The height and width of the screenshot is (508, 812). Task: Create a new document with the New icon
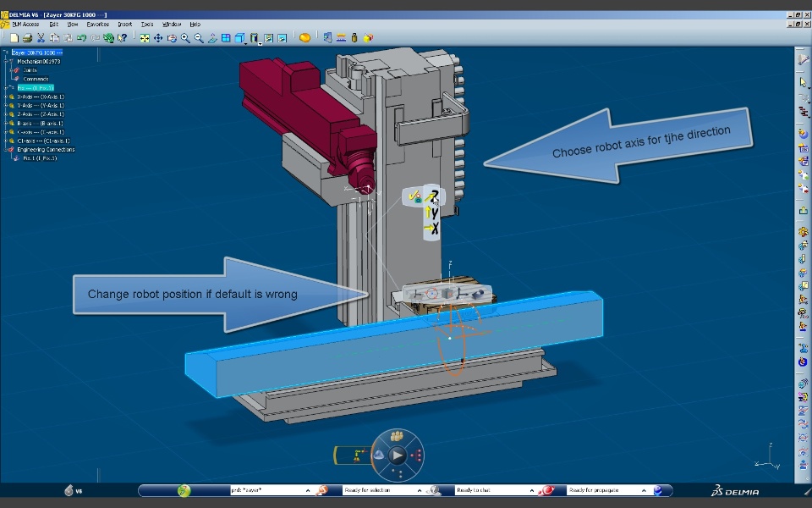(x=14, y=38)
